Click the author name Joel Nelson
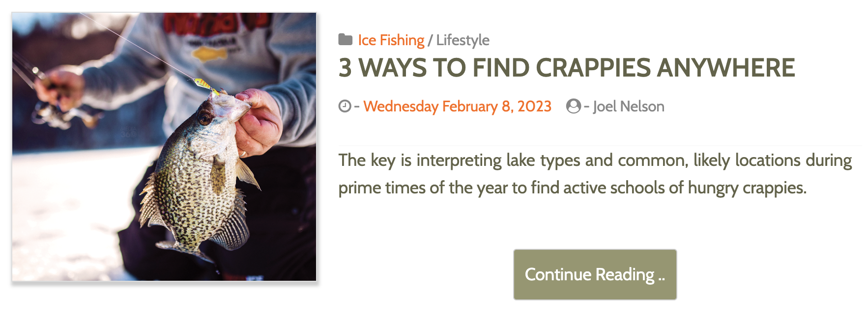Screen dimensions: 868x321 pos(628,107)
